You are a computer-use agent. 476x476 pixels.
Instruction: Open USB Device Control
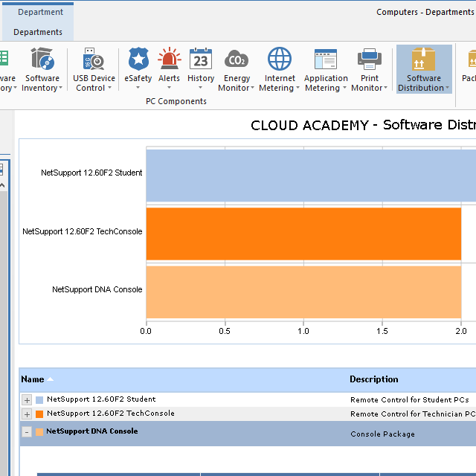click(94, 69)
